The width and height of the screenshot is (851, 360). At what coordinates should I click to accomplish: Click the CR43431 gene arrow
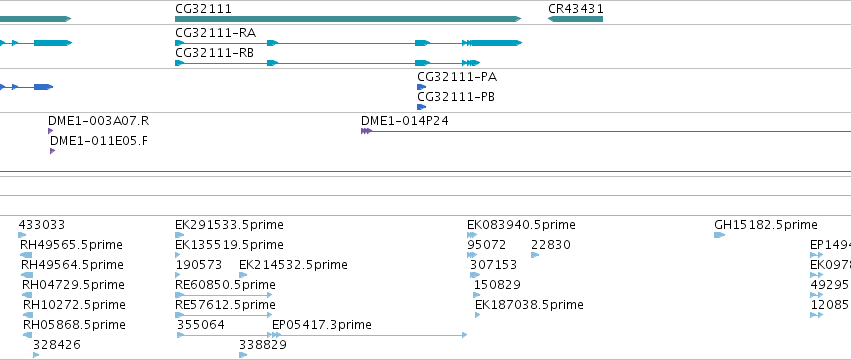click(x=575, y=19)
